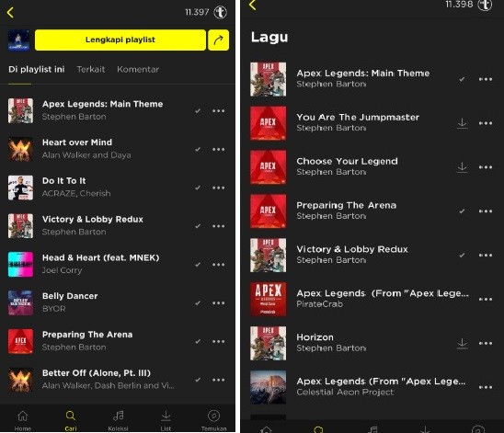This screenshot has height=433, width=504.
Task: Tap downloaded checkmark for Victory & Lobby Redux in playlist
Action: click(x=198, y=226)
